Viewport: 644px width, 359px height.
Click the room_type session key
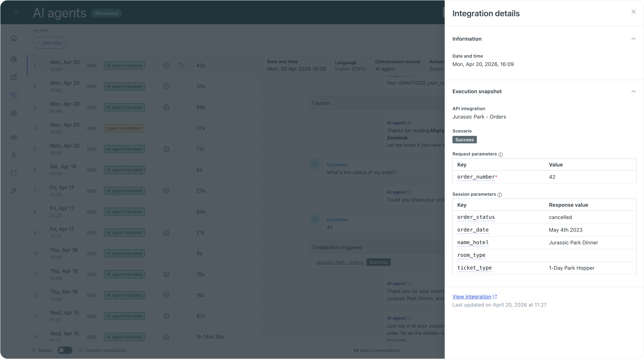click(x=471, y=255)
